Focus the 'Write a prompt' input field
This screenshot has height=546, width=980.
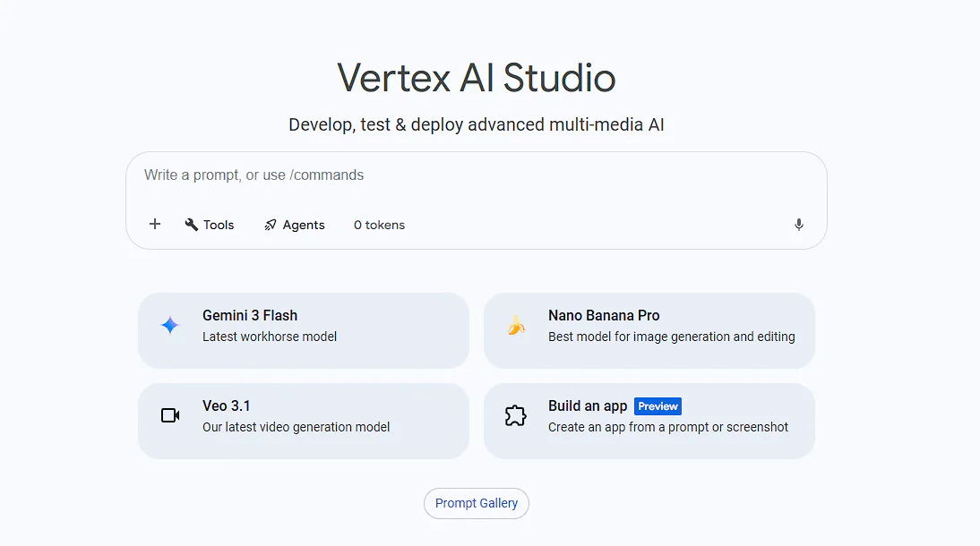point(358,175)
